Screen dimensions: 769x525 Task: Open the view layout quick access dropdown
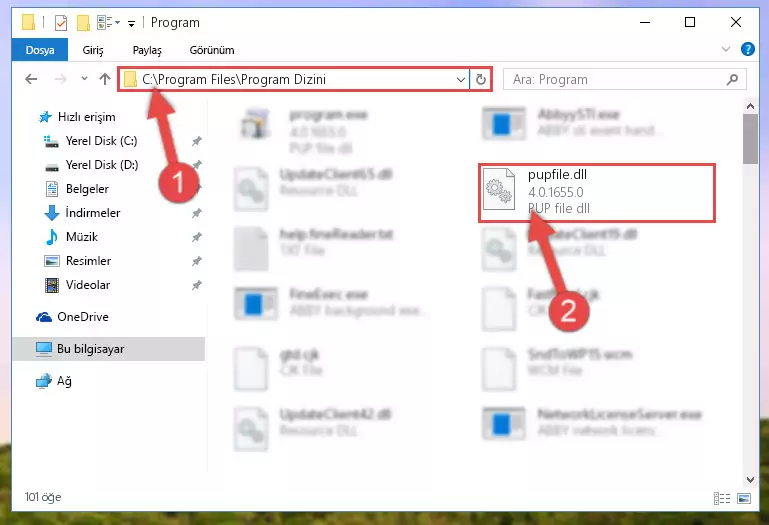pyautogui.click(x=108, y=23)
